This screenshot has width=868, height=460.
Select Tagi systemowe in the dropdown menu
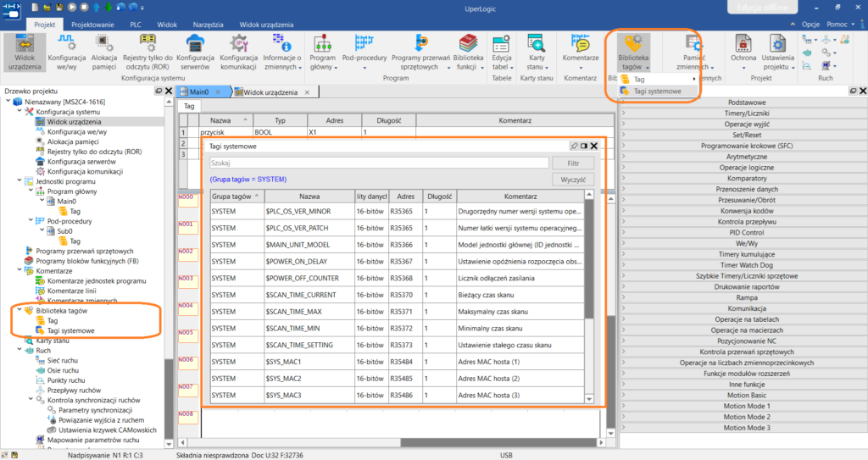tap(658, 91)
